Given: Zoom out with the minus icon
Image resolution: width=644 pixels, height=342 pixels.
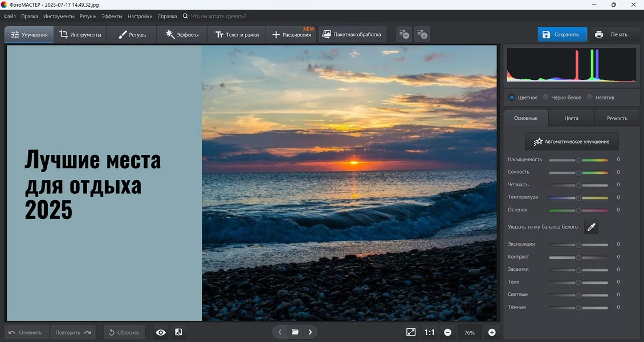Looking at the screenshot, I should [447, 332].
